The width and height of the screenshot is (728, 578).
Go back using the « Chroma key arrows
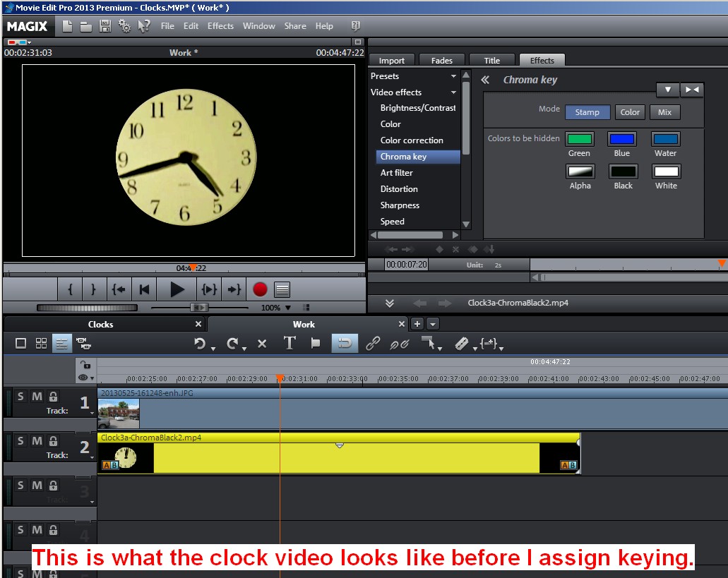tap(485, 80)
